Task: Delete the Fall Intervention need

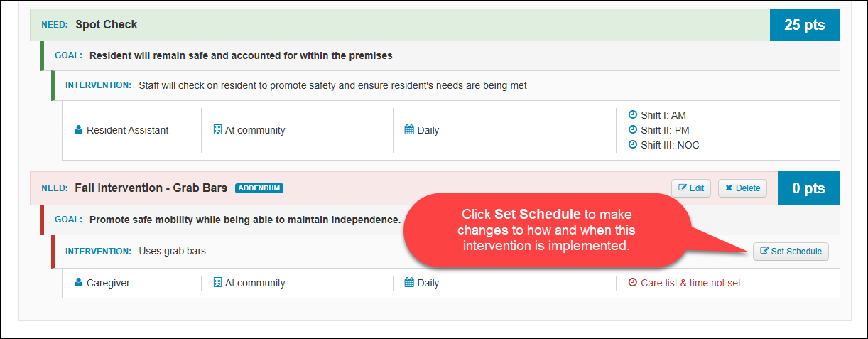Action: tap(742, 188)
